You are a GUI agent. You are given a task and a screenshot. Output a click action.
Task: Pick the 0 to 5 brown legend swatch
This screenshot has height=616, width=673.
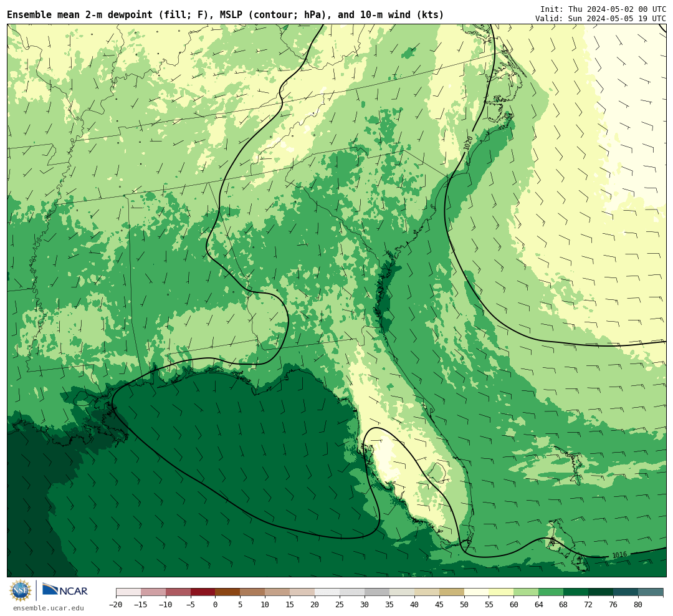(x=227, y=592)
